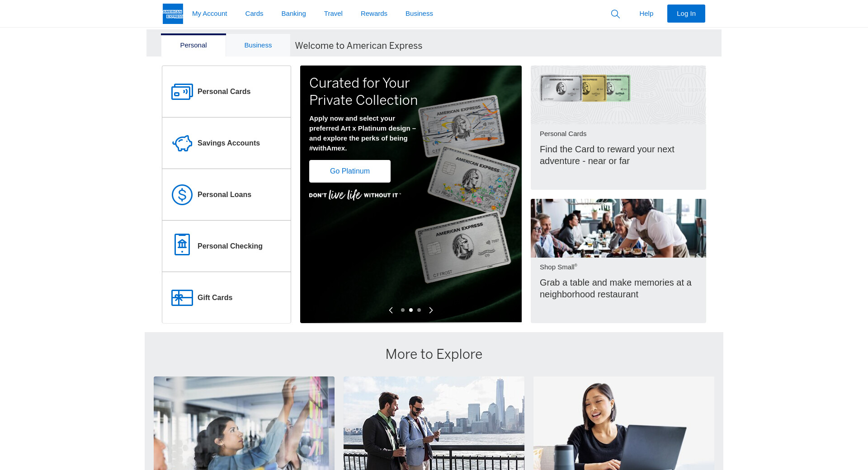The width and height of the screenshot is (868, 470).
Task: Advance to next carousel slide arrow
Action: click(431, 310)
